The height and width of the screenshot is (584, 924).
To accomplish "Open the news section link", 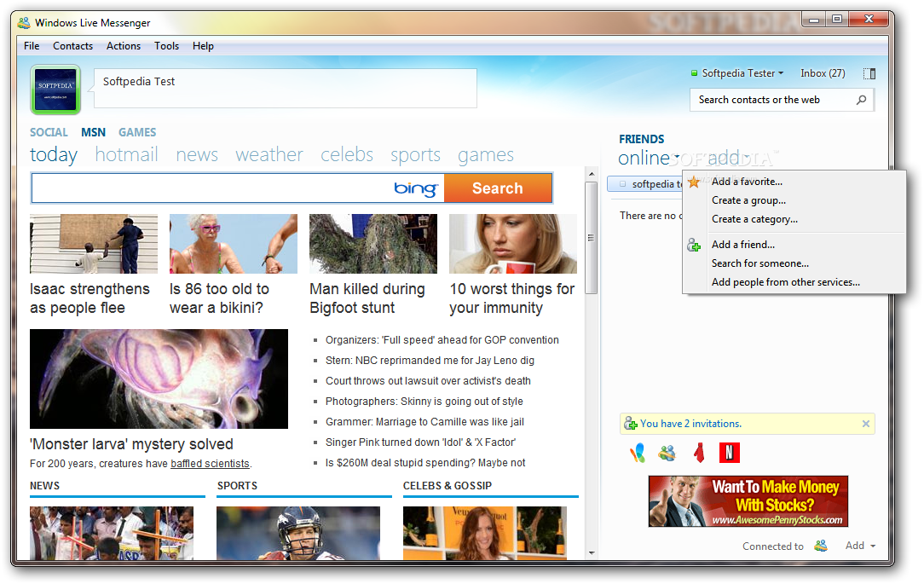I will (x=197, y=155).
